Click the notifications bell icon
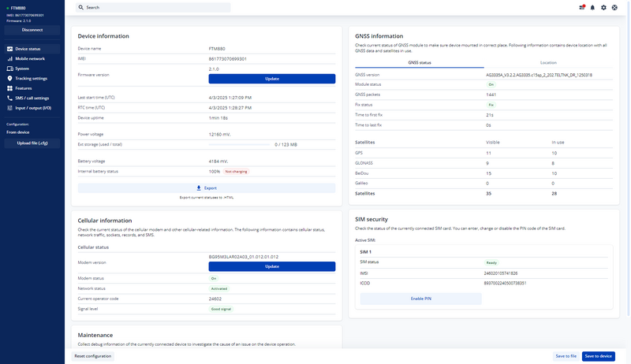Screen dimensions: 631x364 click(592, 7)
